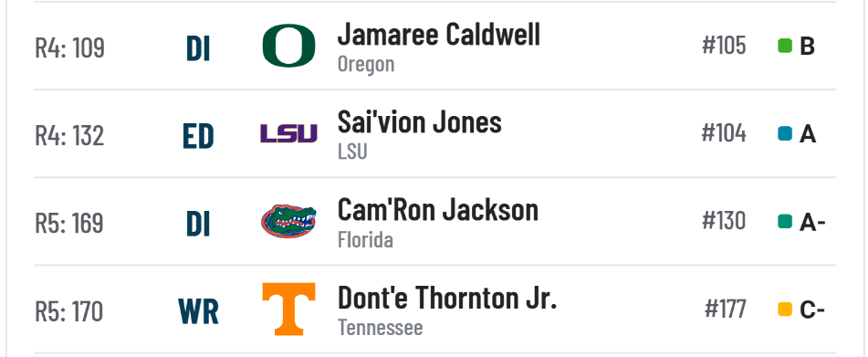This screenshot has width=868, height=357.
Task: Open Dont'e Thornton Jr. player name
Action: pyautogui.click(x=447, y=298)
